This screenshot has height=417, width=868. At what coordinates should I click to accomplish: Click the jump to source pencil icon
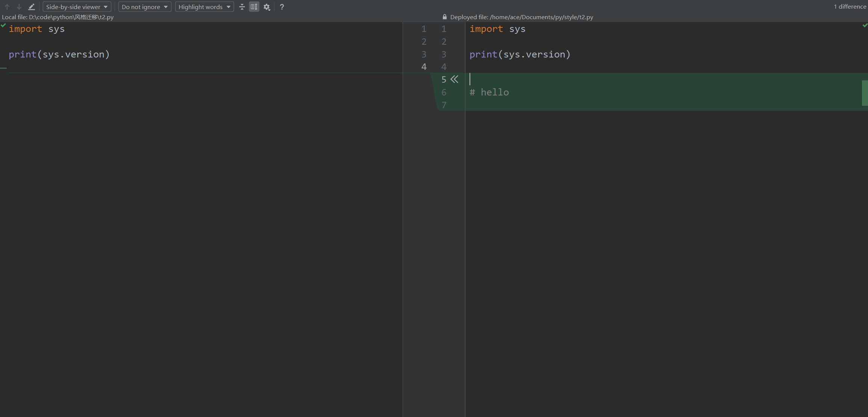click(32, 7)
